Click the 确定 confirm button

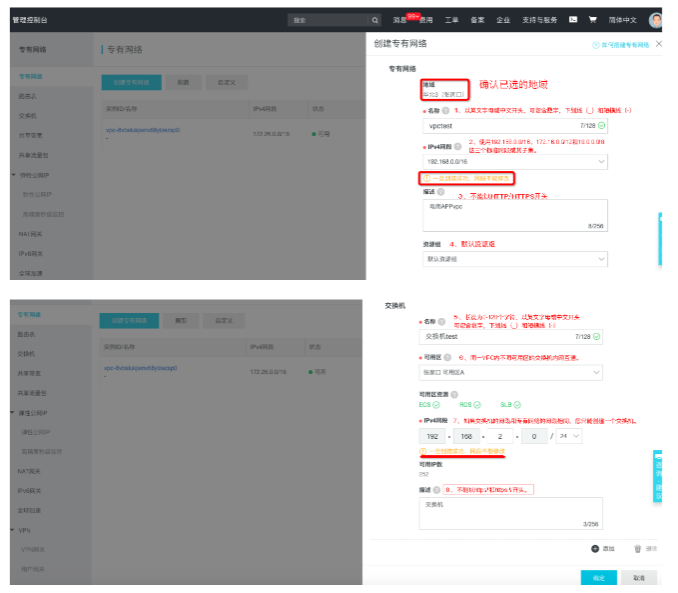(x=598, y=577)
